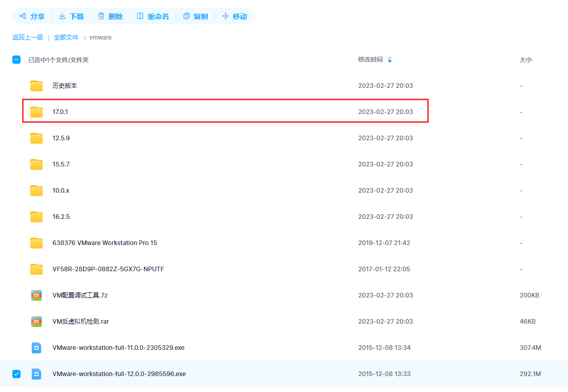The image size is (568, 392).
Task: Click exe icon of VMware-workstation-full-11.0.0
Action: (x=36, y=348)
